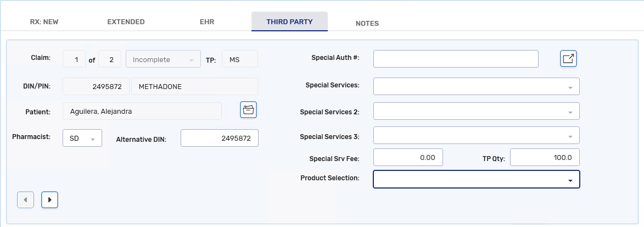Click the TP Qty field
Screen dimensions: 644x227
click(x=545, y=158)
